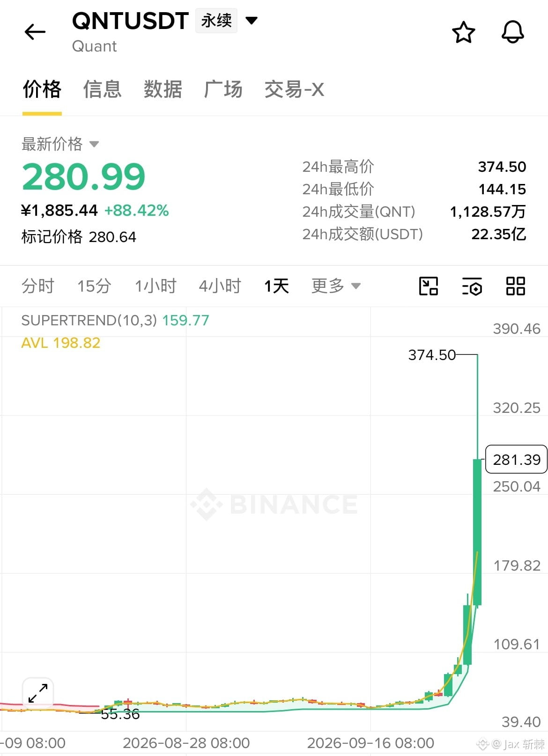
Task: Tap the 281.39 current price marker
Action: [517, 459]
